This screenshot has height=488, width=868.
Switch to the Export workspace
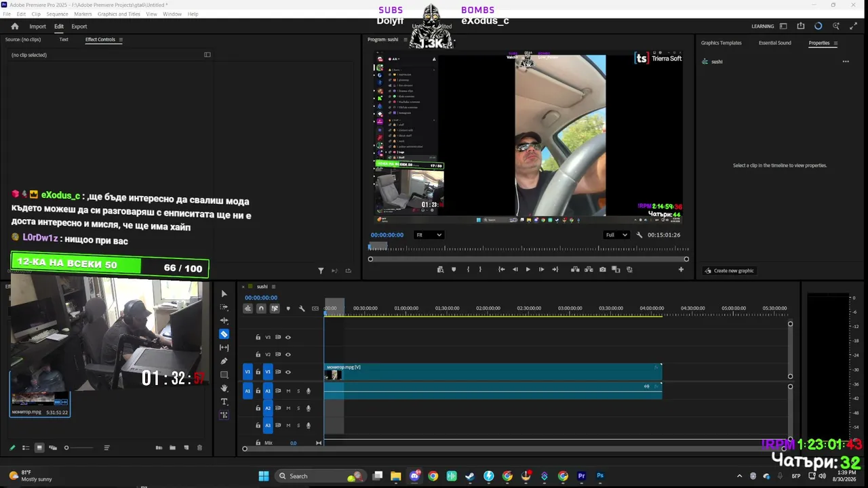point(79,26)
